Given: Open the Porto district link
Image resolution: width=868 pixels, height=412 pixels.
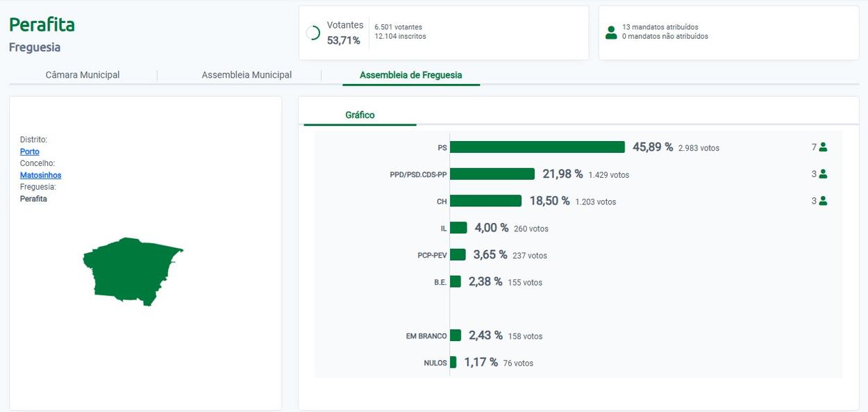Looking at the screenshot, I should 30,151.
